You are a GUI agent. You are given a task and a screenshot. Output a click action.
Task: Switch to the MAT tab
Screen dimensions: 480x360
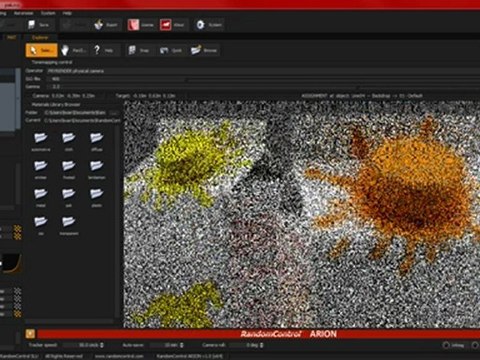12,38
